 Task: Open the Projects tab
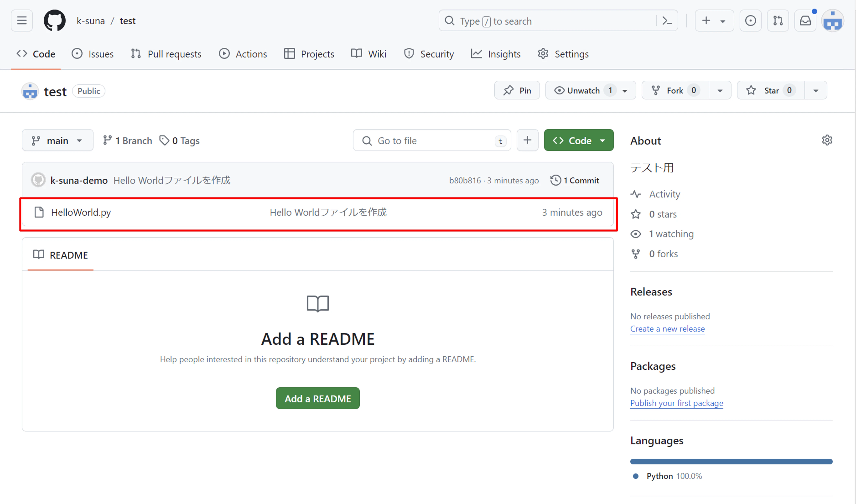point(309,54)
